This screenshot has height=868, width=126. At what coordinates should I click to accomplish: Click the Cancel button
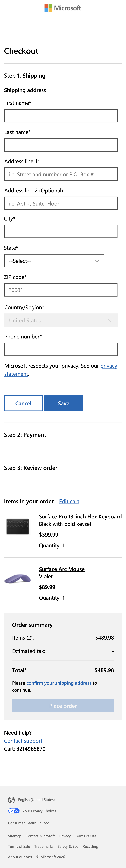pos(23,403)
